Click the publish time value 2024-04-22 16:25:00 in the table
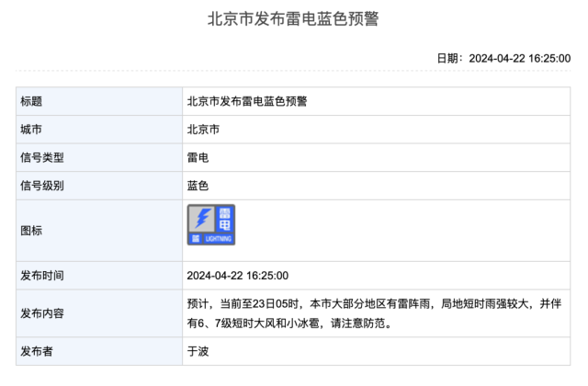This screenshot has height=386, width=588. click(x=238, y=276)
